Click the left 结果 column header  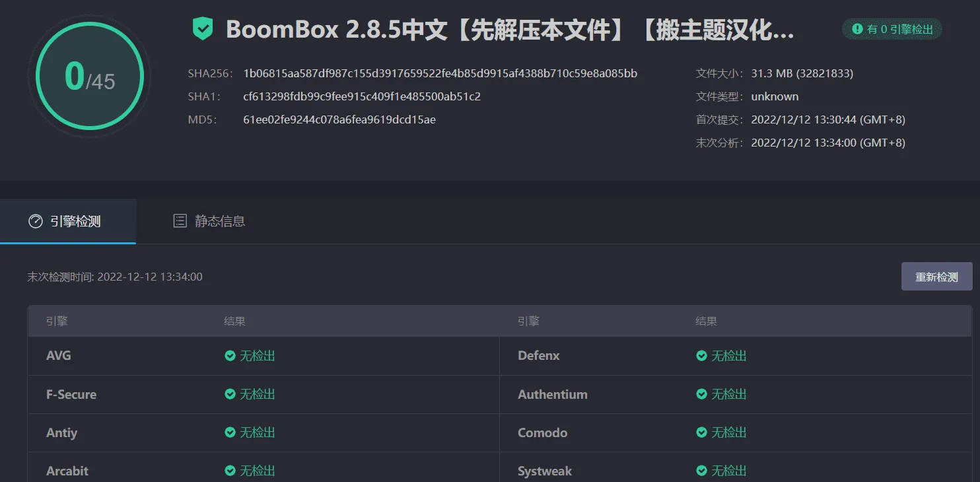pos(234,322)
